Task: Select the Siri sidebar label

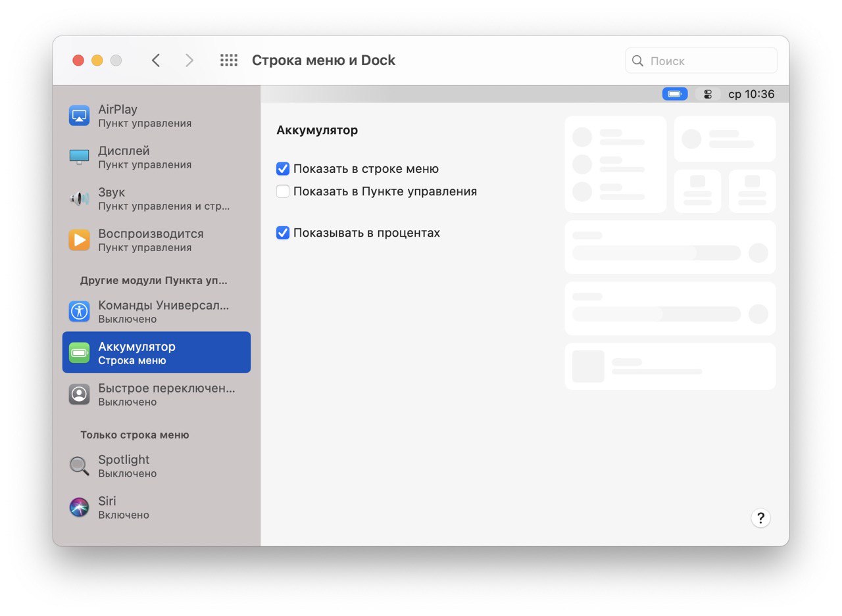Action: pos(107,501)
